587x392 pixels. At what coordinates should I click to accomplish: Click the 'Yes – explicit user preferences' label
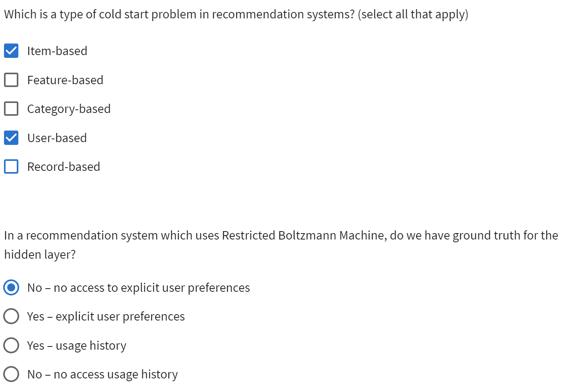(x=106, y=316)
